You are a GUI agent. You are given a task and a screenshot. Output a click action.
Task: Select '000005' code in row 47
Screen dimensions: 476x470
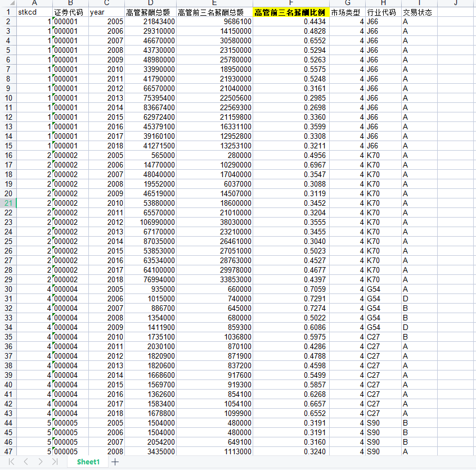[70, 451]
